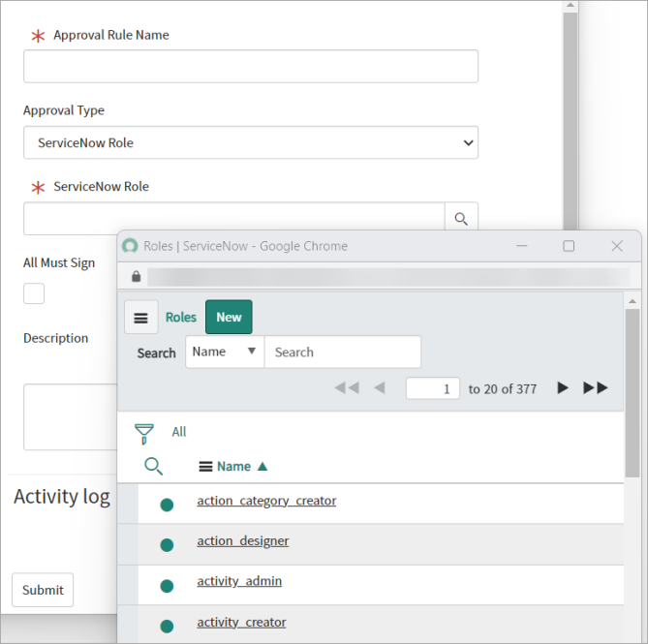Click the padlock icon in the popup address bar
648x644 pixels.
click(136, 276)
